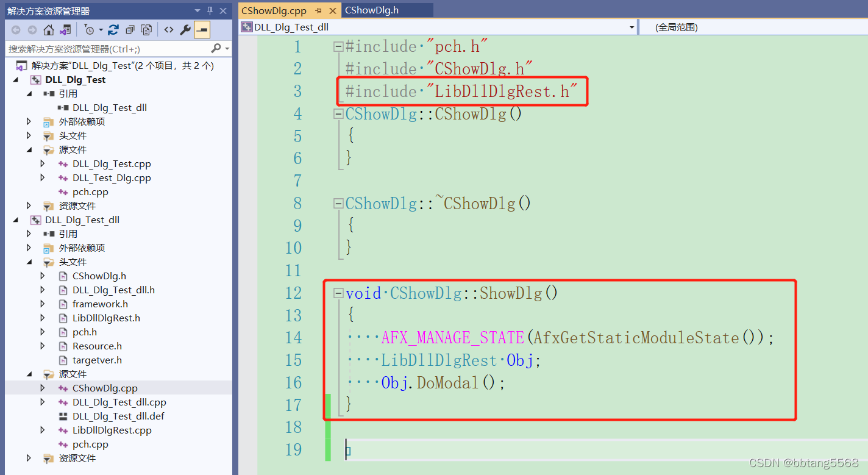This screenshot has height=475, width=868.
Task: Select framework.h header file
Action: click(100, 304)
